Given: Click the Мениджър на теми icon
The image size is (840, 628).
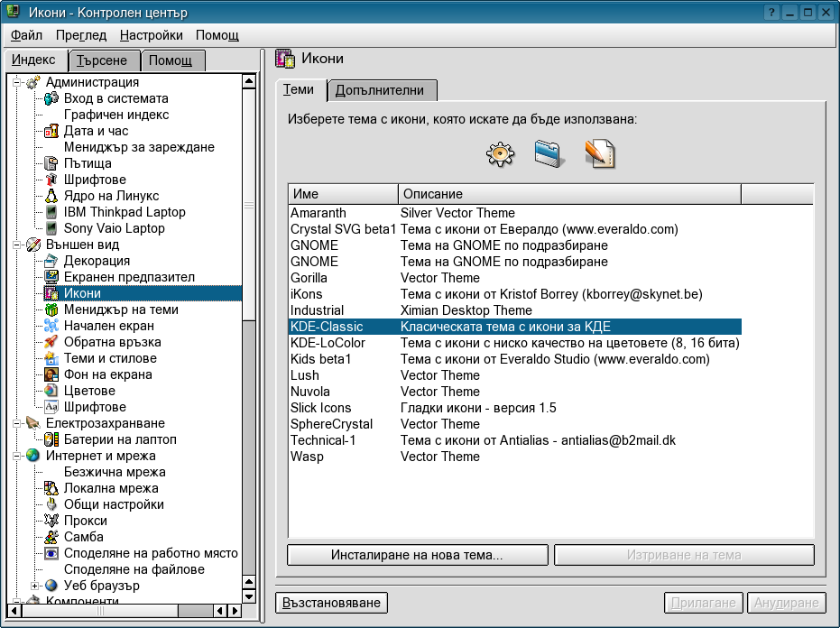Looking at the screenshot, I should (x=51, y=309).
